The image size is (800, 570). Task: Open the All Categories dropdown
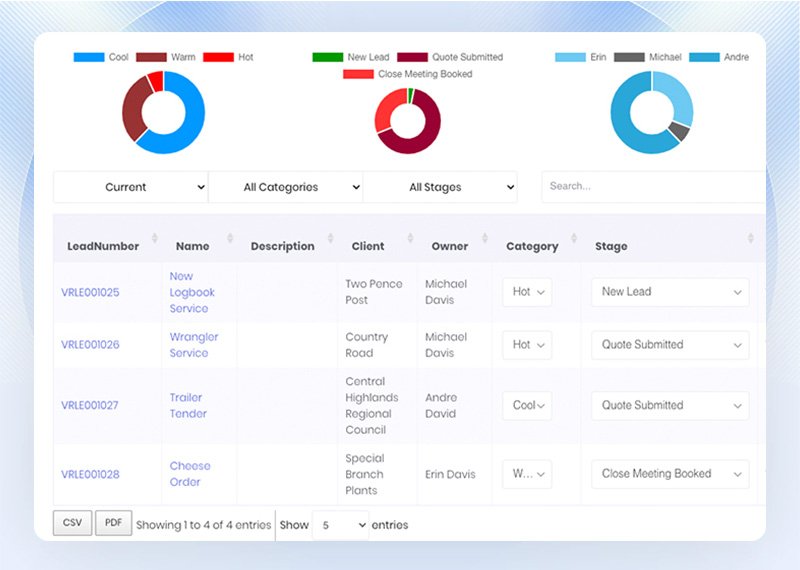285,187
